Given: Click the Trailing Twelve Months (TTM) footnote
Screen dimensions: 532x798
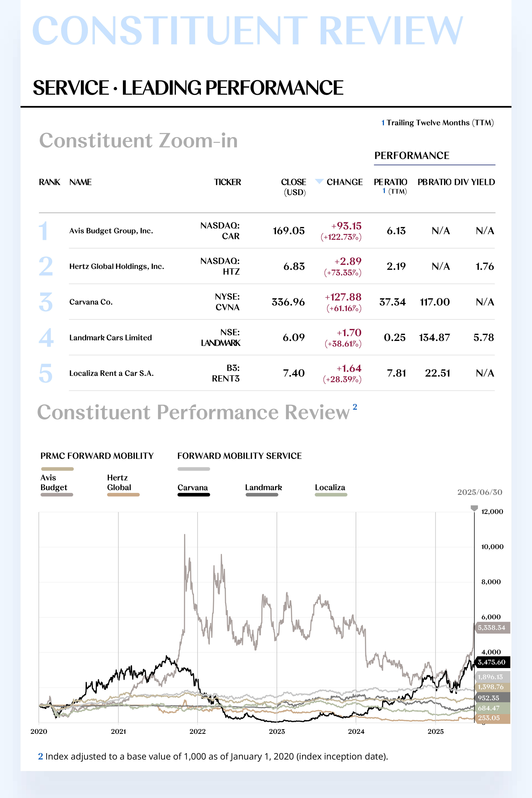Looking at the screenshot, I should point(438,123).
